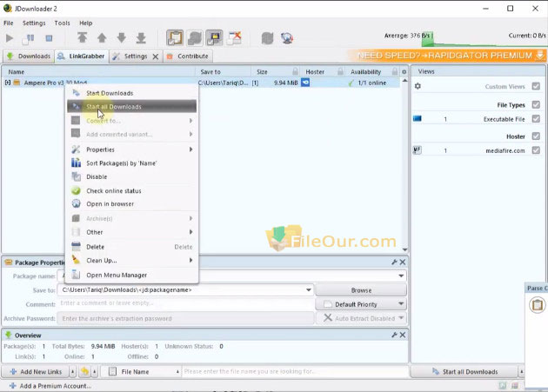Toggle clipboard observer toolbar icon

tap(175, 37)
